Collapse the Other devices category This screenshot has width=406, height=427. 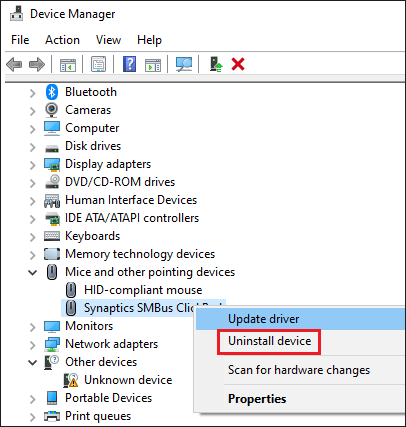[33, 362]
